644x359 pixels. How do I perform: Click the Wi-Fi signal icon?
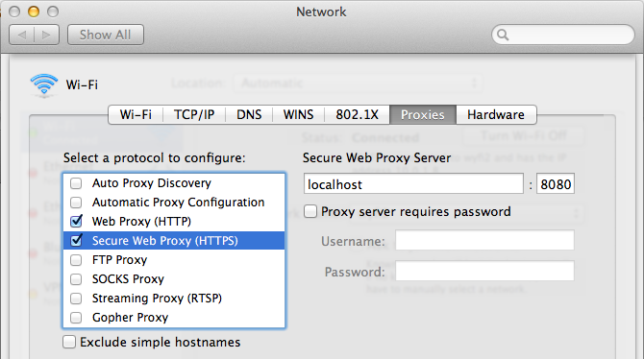[44, 84]
